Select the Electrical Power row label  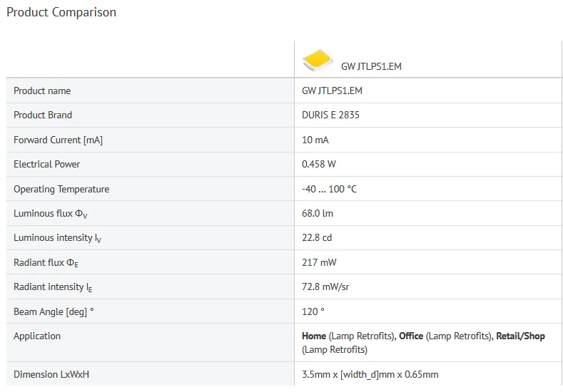[46, 164]
